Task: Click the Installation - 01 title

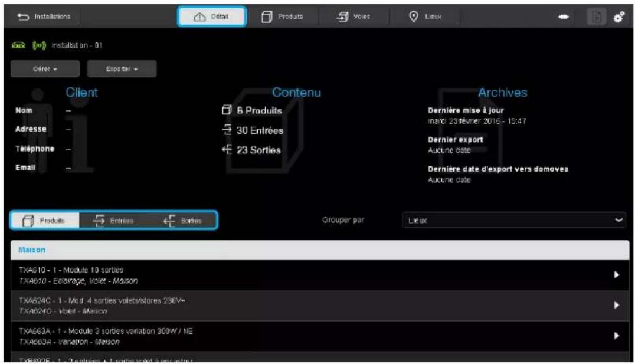Action: (x=77, y=45)
